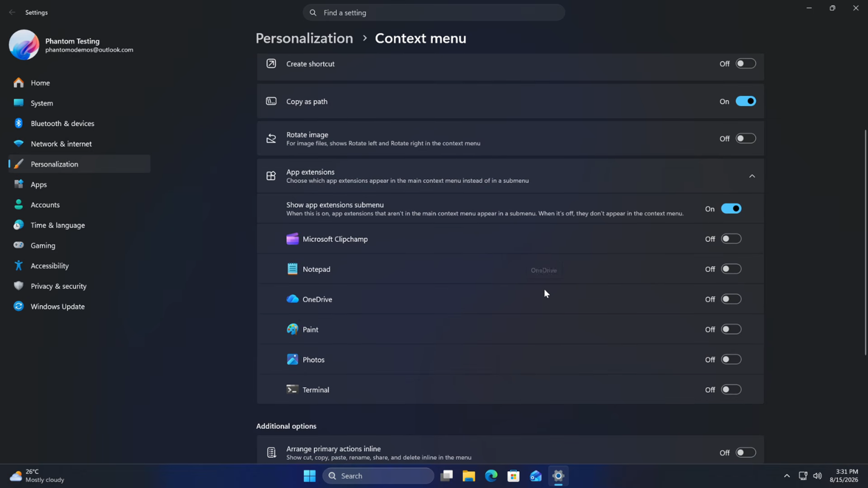The image size is (868, 488).
Task: Open Outlook from the taskbar
Action: (536, 476)
